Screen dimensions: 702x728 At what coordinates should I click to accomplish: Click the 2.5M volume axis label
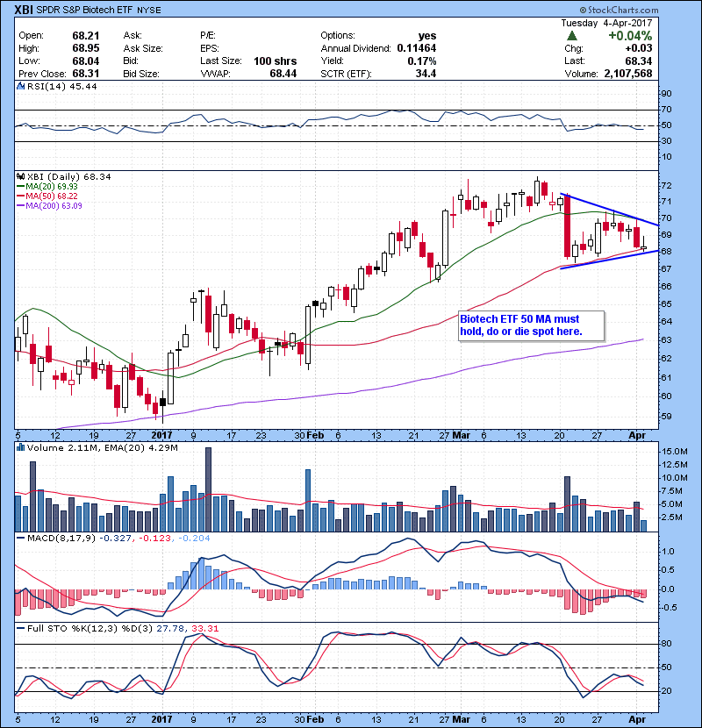point(672,517)
